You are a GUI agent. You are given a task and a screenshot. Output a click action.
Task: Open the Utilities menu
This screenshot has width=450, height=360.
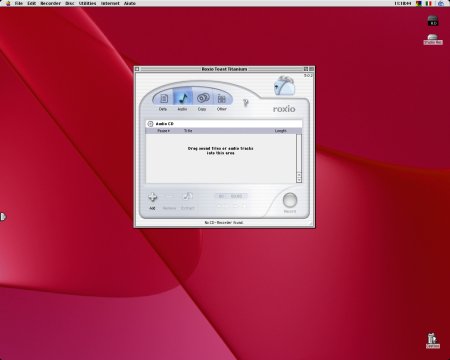click(x=87, y=3)
